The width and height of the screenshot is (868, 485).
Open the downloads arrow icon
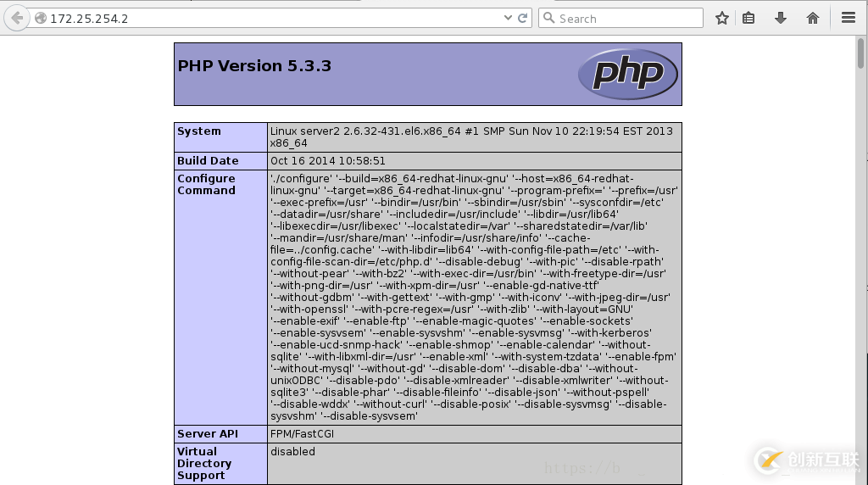click(781, 19)
